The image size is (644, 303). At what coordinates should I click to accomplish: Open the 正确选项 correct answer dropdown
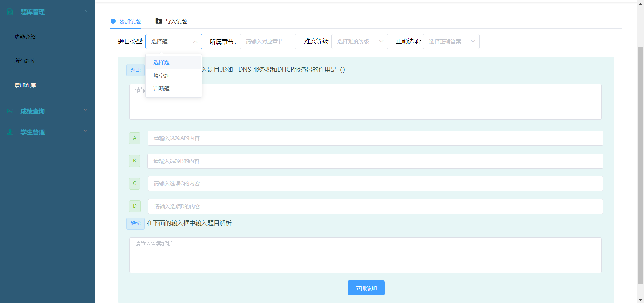451,42
